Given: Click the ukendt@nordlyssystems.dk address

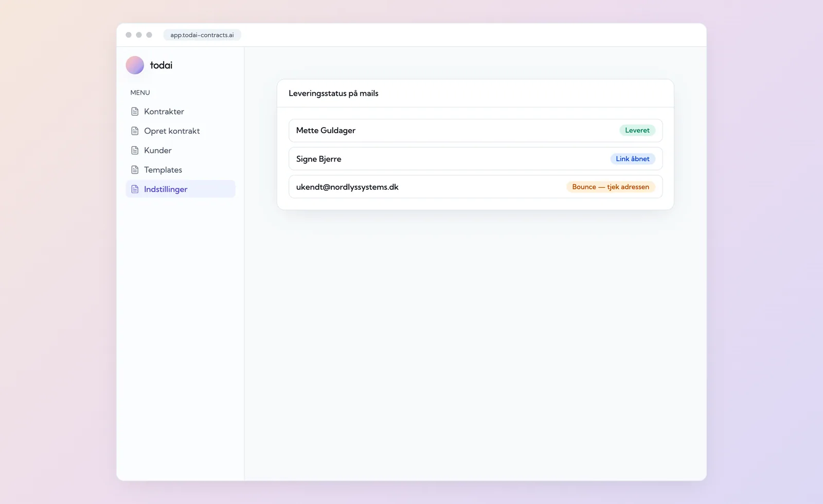Looking at the screenshot, I should pyautogui.click(x=347, y=187).
